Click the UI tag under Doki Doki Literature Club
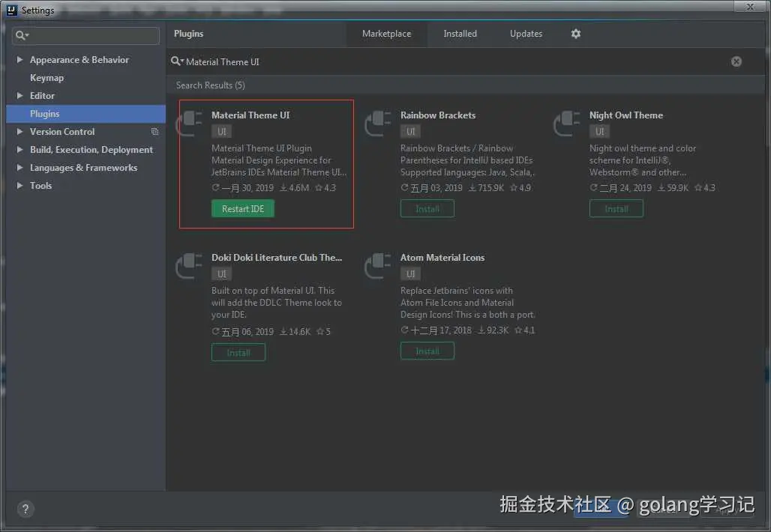The image size is (771, 532). (x=222, y=274)
